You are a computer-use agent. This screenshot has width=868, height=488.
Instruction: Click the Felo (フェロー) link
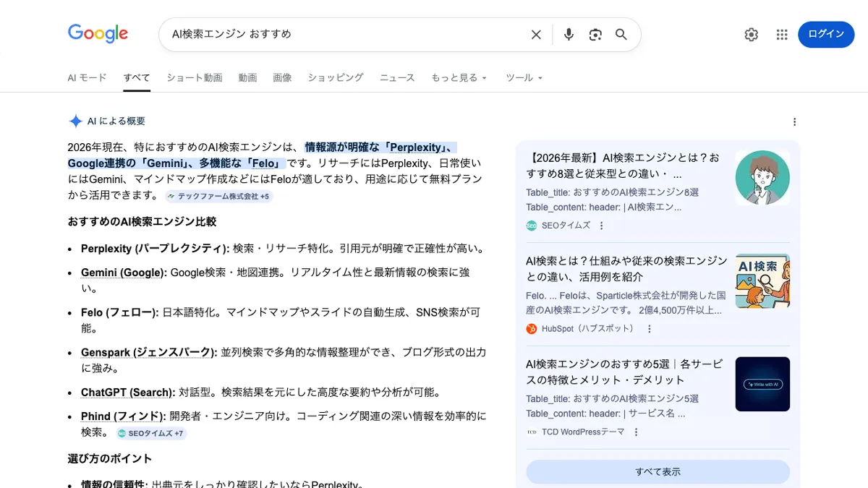(x=119, y=312)
